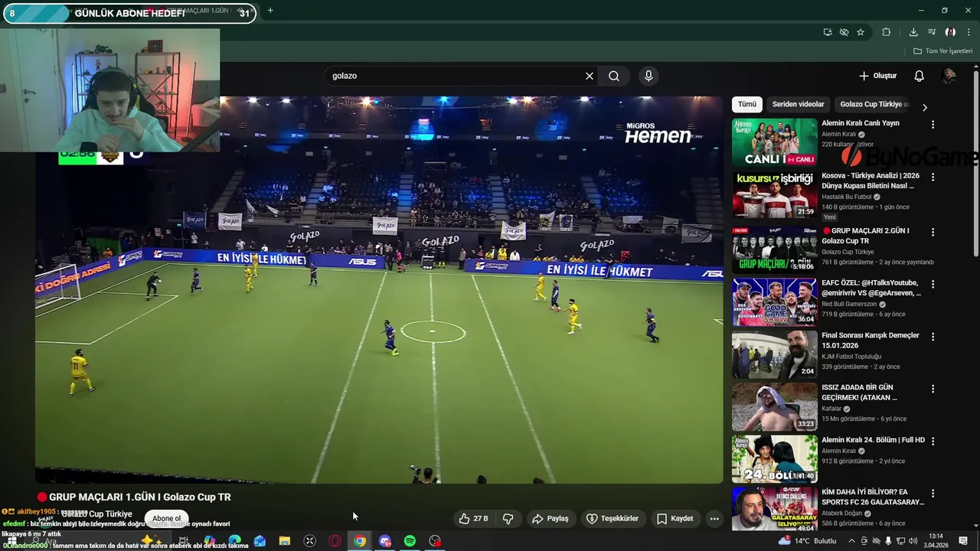Dislike the video with thumbs-down
Viewport: 980px width, 551px height.
pyautogui.click(x=508, y=518)
